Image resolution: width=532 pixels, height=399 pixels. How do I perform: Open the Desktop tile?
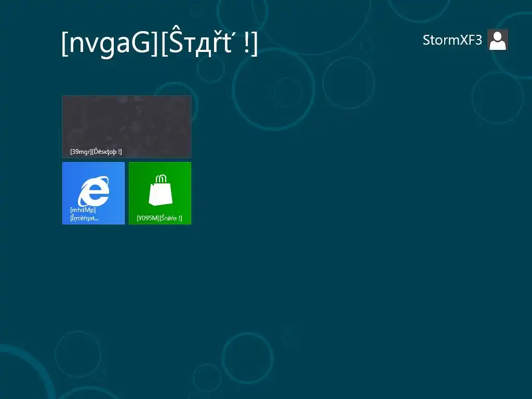click(x=127, y=127)
